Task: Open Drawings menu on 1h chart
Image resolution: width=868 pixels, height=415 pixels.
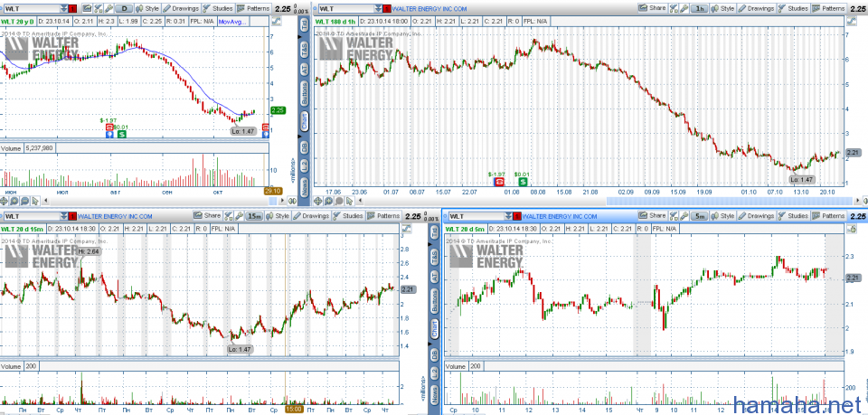Action: [756, 8]
